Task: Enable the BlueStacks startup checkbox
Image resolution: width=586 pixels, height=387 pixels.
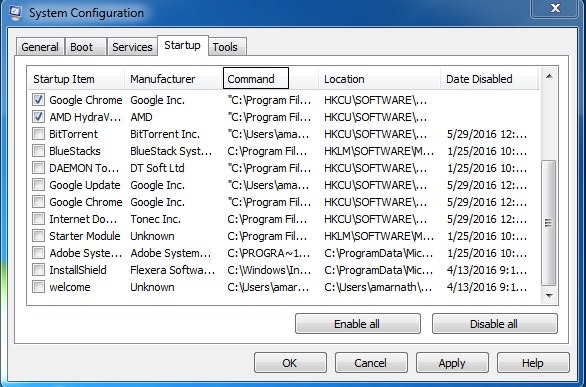Action: (38, 151)
